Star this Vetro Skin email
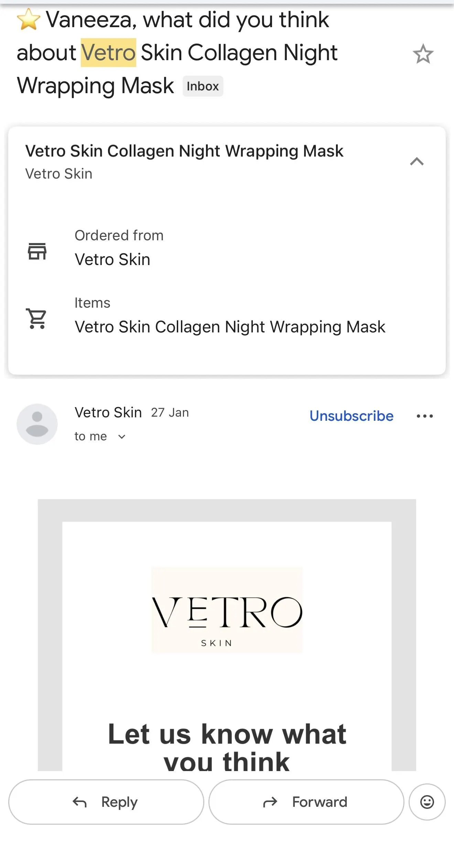The image size is (454, 868). click(423, 54)
